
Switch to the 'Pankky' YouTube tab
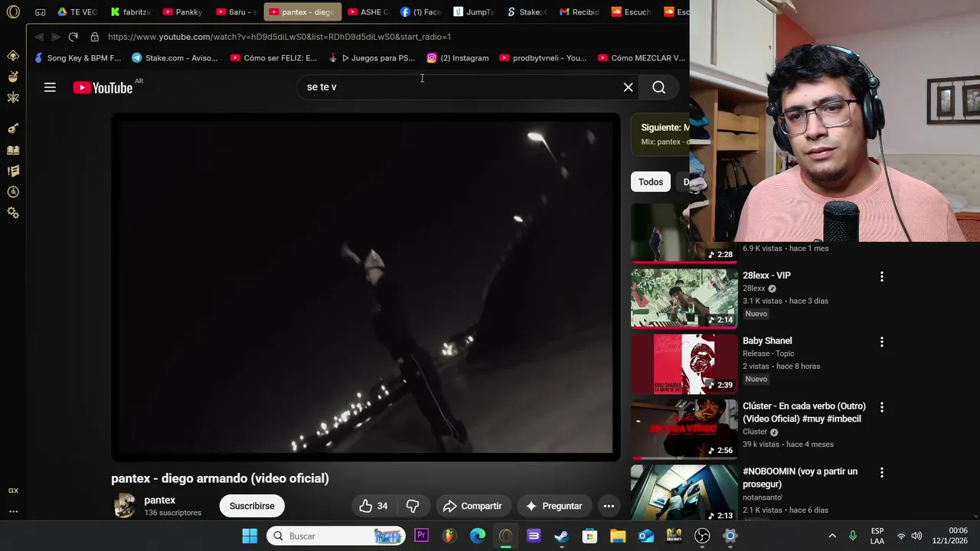pyautogui.click(x=183, y=12)
